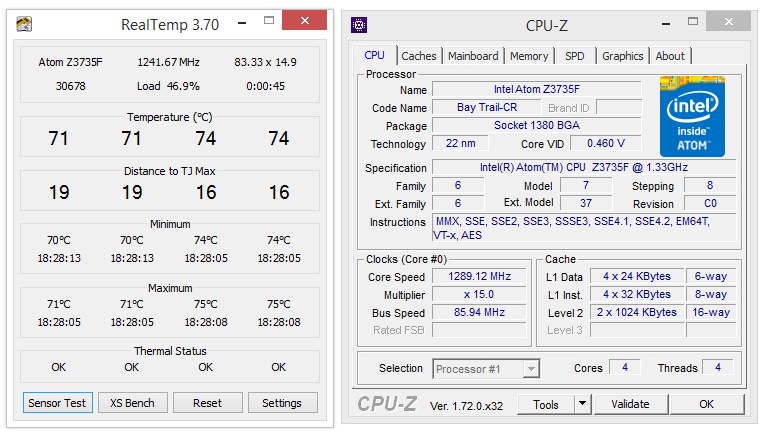Open the Tools dropdown arrow
The width and height of the screenshot is (764, 431).
(x=583, y=405)
